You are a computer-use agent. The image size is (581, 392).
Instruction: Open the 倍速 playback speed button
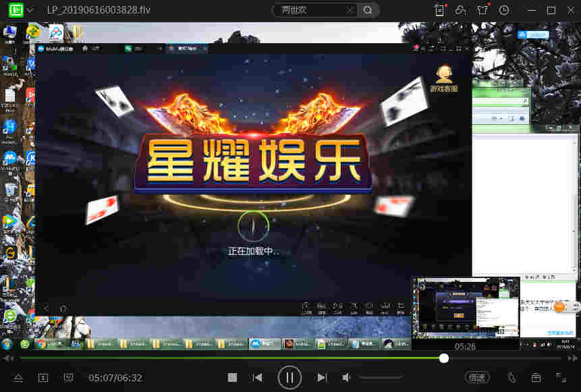coord(477,378)
